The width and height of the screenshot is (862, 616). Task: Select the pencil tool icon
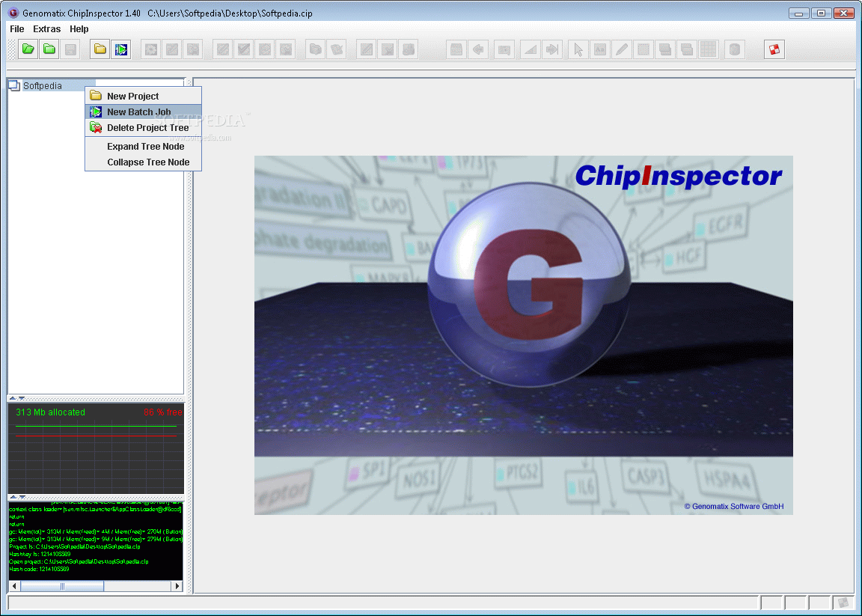pos(621,49)
